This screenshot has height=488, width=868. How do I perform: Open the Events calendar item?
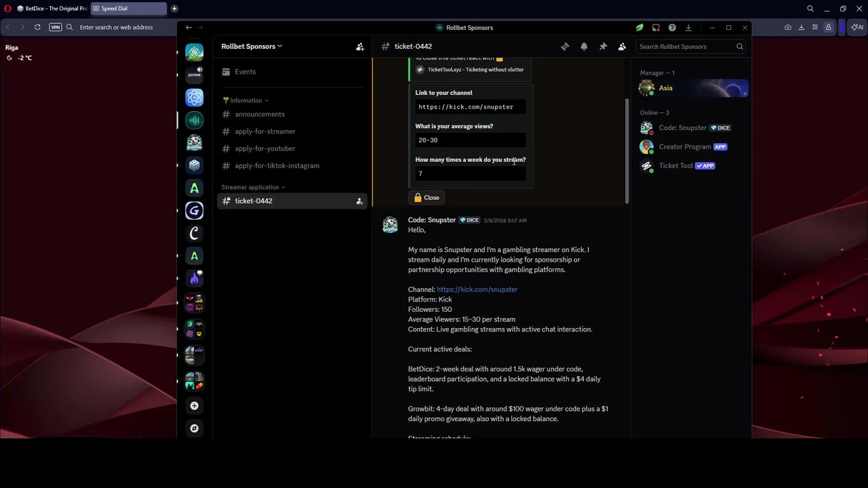[292, 72]
